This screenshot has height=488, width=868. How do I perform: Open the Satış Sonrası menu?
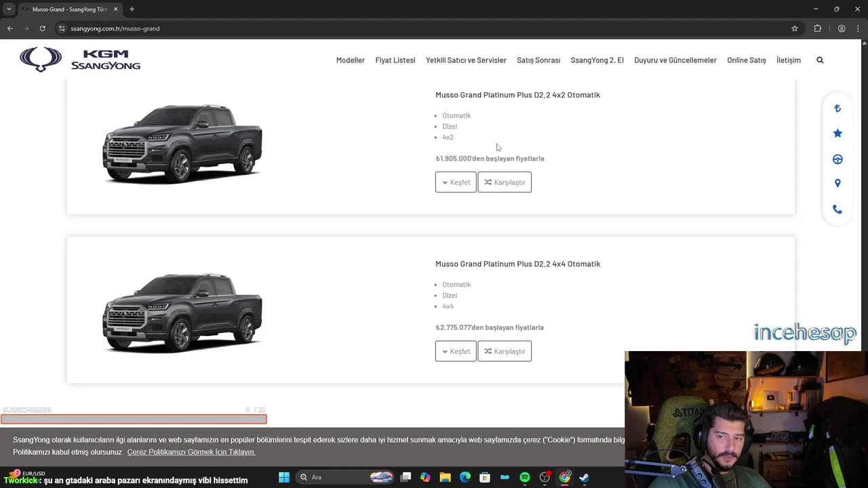[538, 60]
